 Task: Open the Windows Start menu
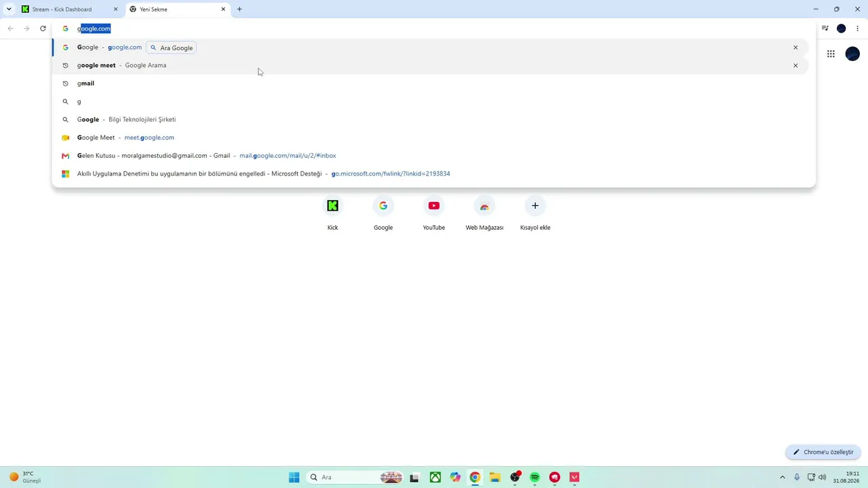[294, 477]
